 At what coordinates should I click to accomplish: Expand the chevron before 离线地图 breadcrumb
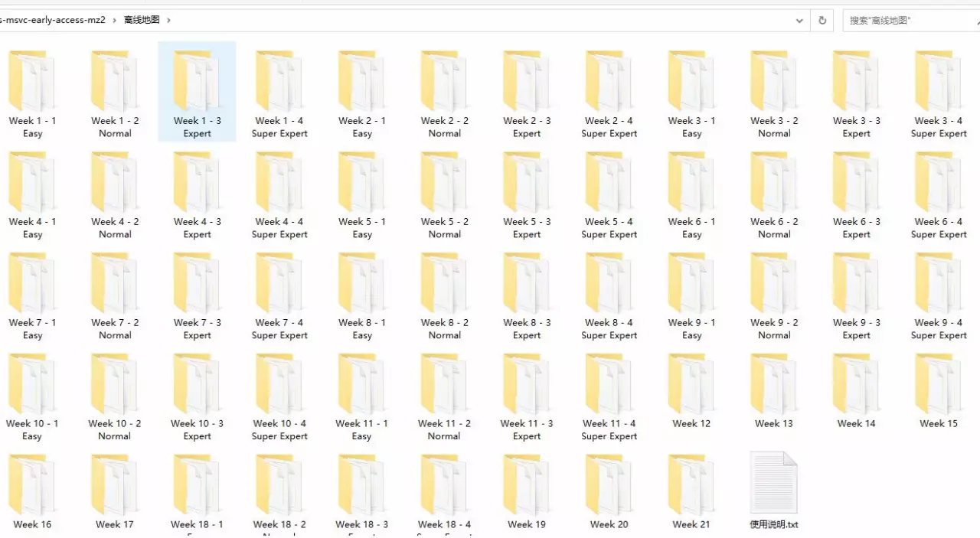click(x=115, y=21)
